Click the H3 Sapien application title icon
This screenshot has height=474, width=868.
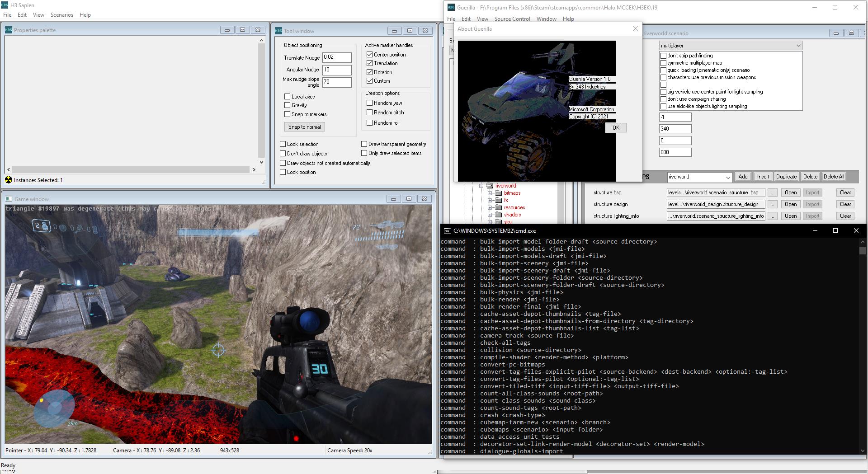point(5,5)
